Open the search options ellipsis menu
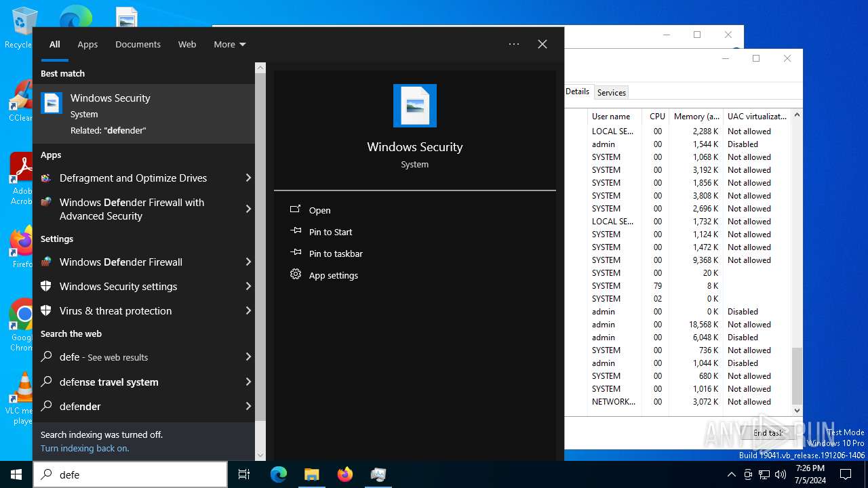 click(514, 44)
